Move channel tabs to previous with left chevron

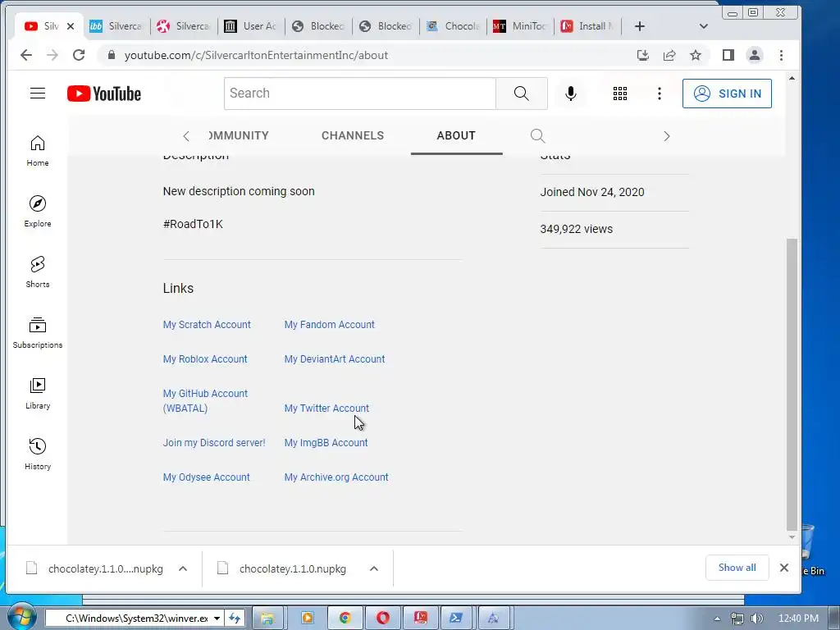[186, 136]
